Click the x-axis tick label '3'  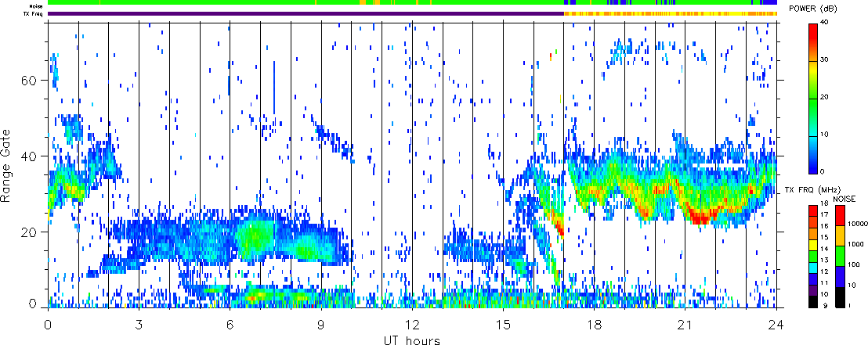point(139,325)
